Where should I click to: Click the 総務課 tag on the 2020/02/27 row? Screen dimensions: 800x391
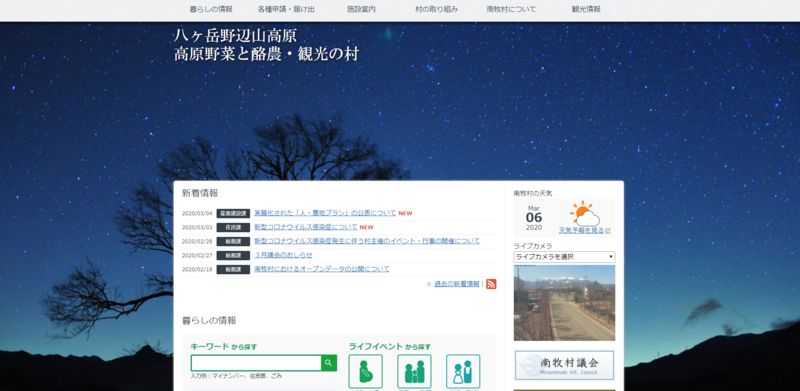coord(233,255)
